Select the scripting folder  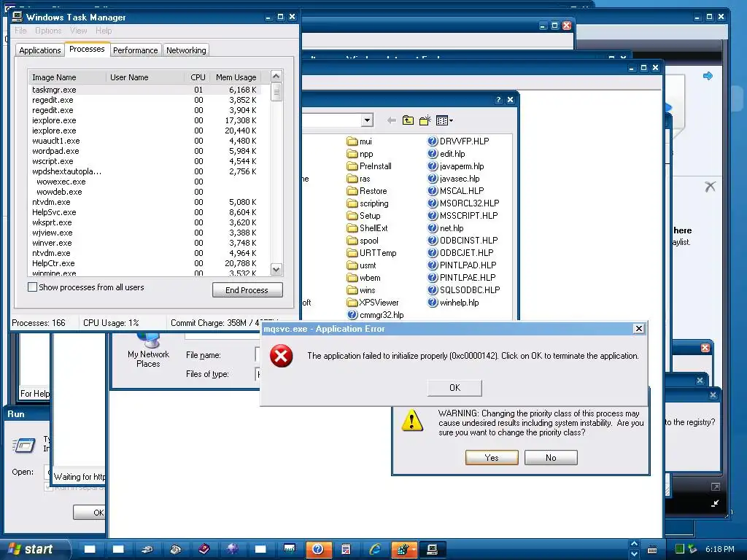point(368,203)
